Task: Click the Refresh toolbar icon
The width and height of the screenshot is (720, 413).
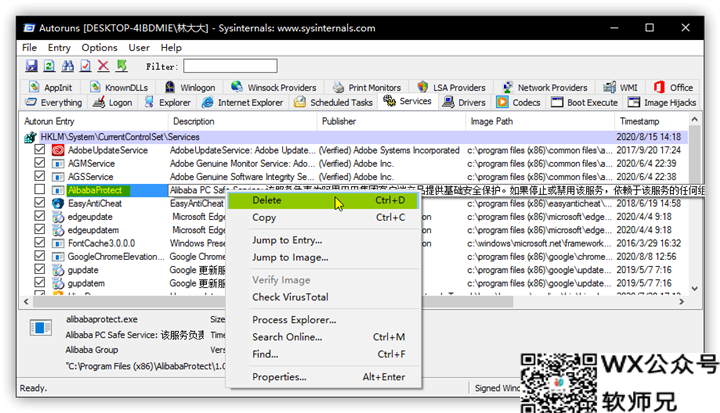Action: [49, 66]
